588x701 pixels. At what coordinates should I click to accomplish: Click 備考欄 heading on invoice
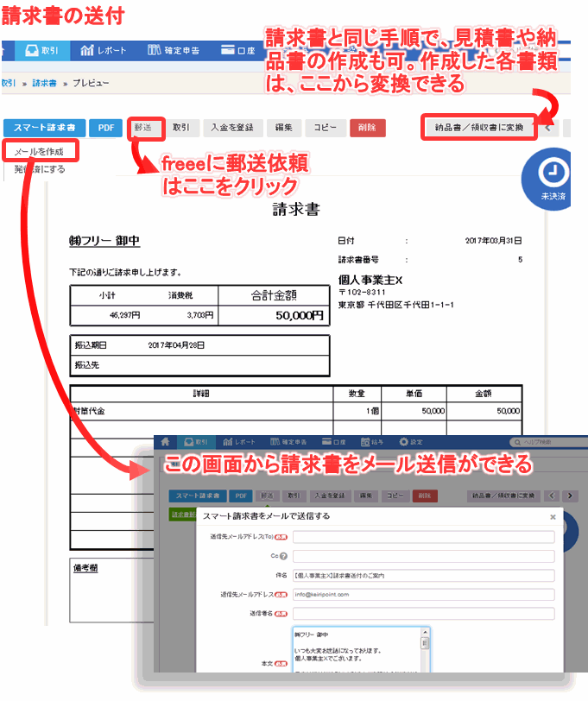[85, 568]
